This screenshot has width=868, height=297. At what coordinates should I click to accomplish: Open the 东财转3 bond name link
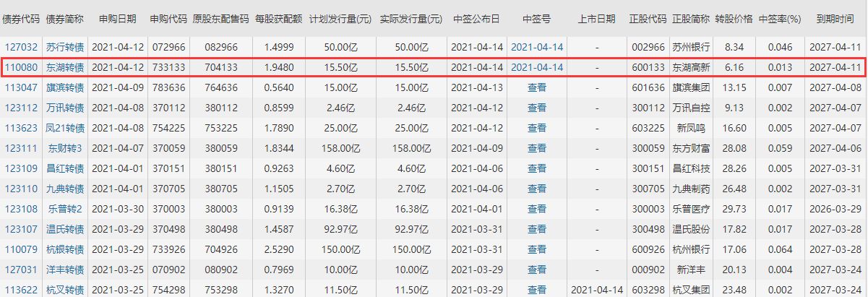coord(65,148)
